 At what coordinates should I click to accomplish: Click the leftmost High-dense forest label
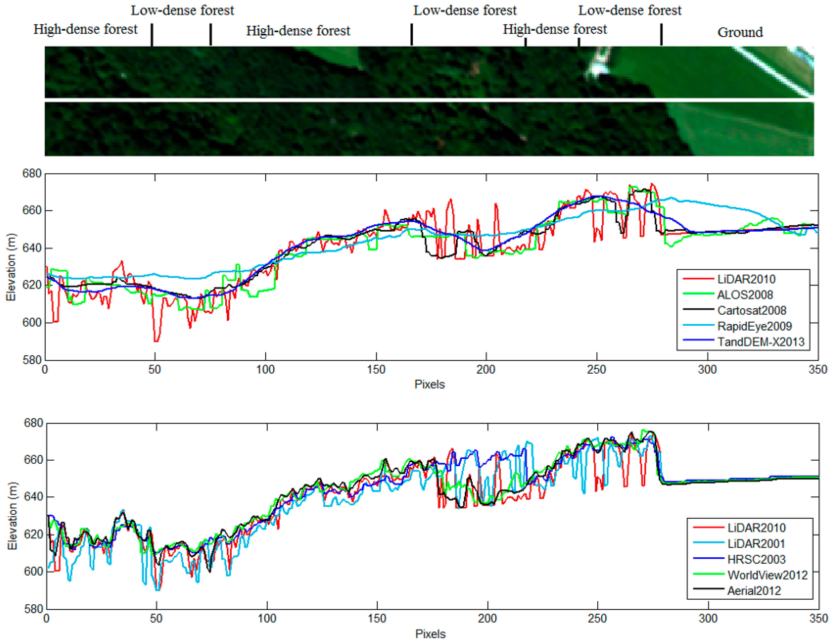85,29
